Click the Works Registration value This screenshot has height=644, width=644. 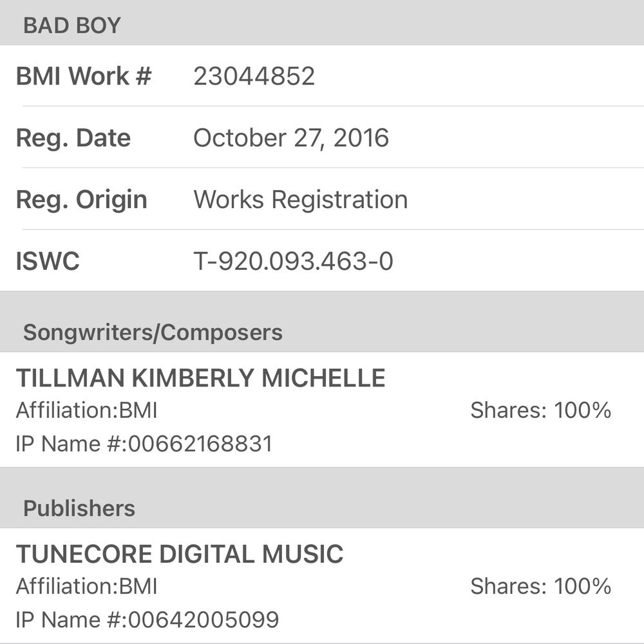tap(300, 200)
